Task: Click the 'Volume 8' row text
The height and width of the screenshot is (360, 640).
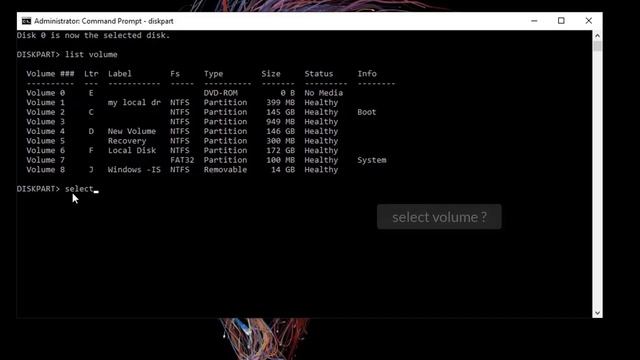Action: point(45,170)
